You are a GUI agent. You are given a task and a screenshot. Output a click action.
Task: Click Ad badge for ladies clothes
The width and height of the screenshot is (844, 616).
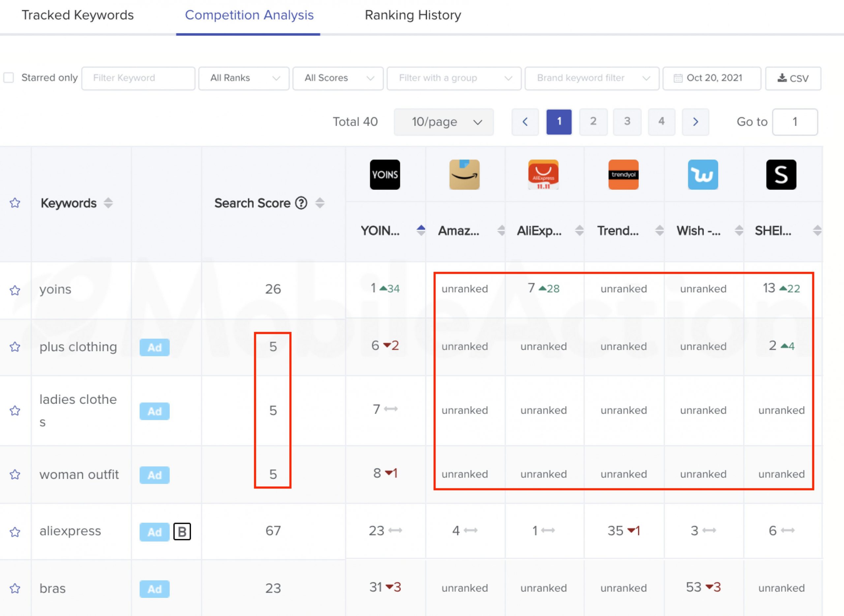[x=154, y=411]
